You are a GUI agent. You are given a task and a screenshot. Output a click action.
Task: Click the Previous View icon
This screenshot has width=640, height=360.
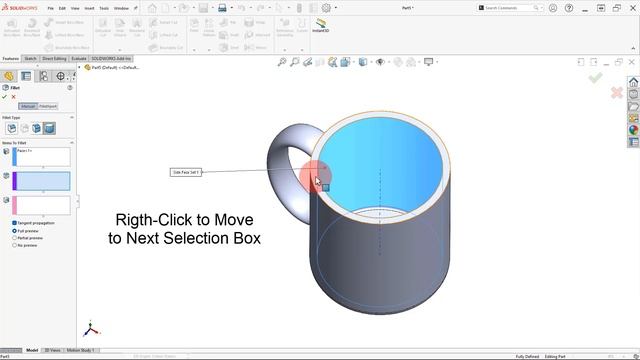[x=308, y=62]
